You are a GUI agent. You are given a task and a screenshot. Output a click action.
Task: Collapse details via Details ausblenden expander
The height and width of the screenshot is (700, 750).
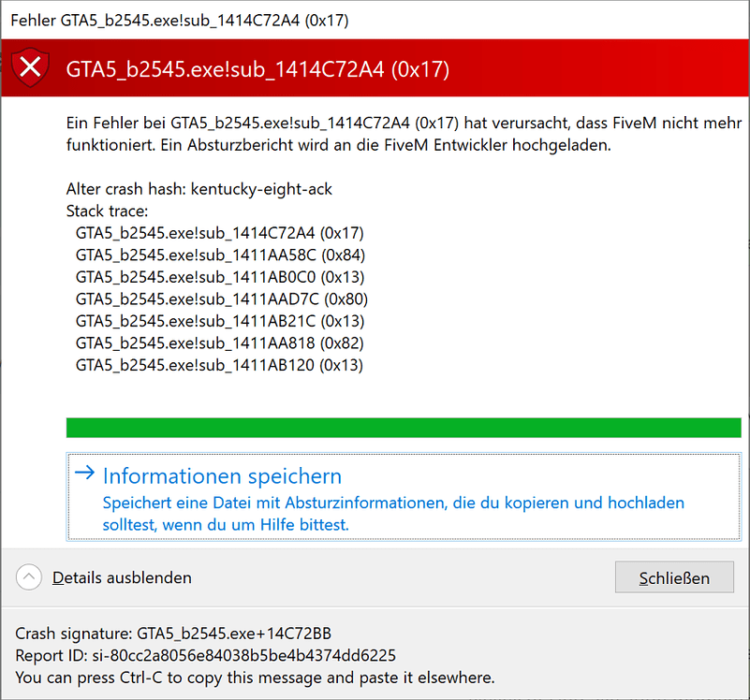pyautogui.click(x=121, y=577)
